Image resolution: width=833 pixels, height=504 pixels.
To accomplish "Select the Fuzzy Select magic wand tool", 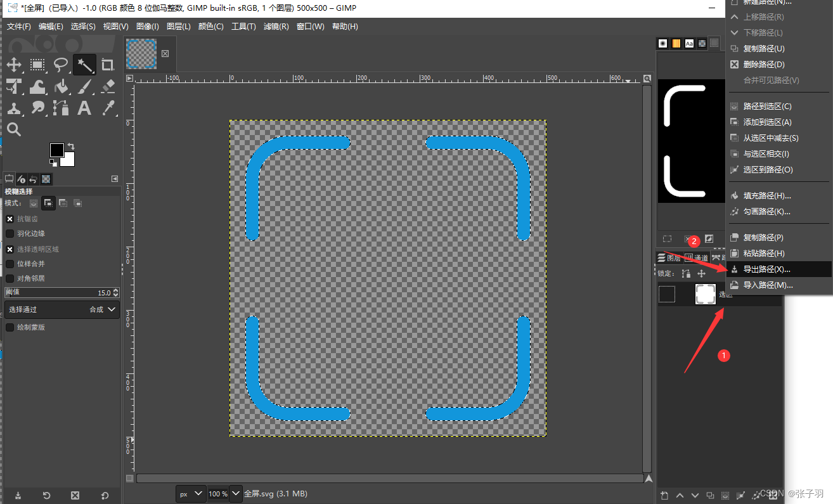I will (x=84, y=64).
